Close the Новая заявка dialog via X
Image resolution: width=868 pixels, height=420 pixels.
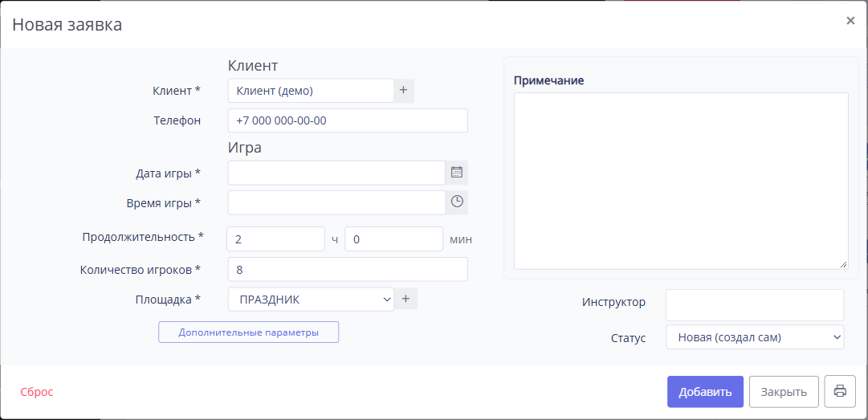tap(850, 21)
